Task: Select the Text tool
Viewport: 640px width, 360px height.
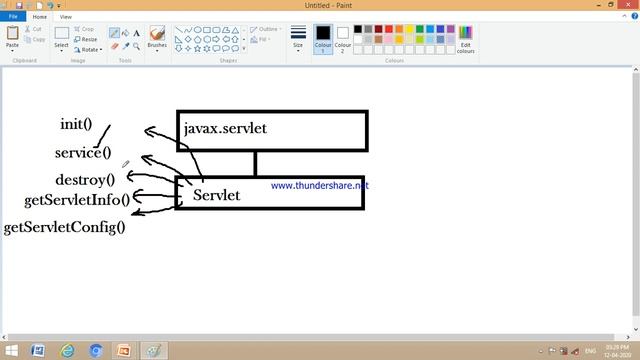Action: (136, 33)
